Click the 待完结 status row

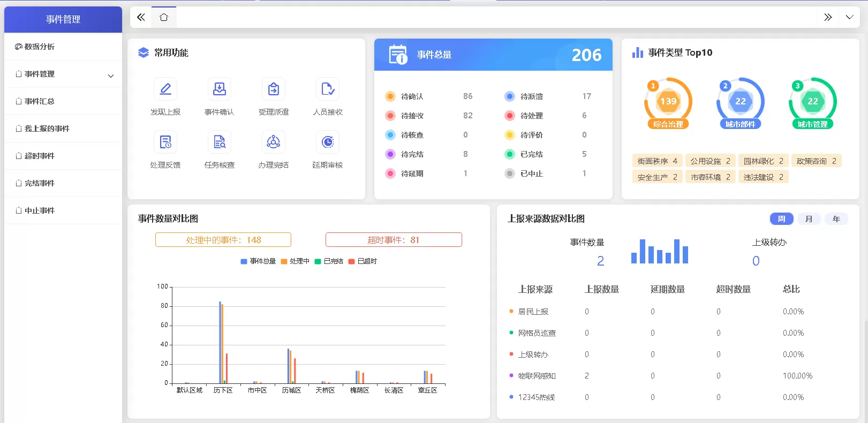pyautogui.click(x=429, y=154)
